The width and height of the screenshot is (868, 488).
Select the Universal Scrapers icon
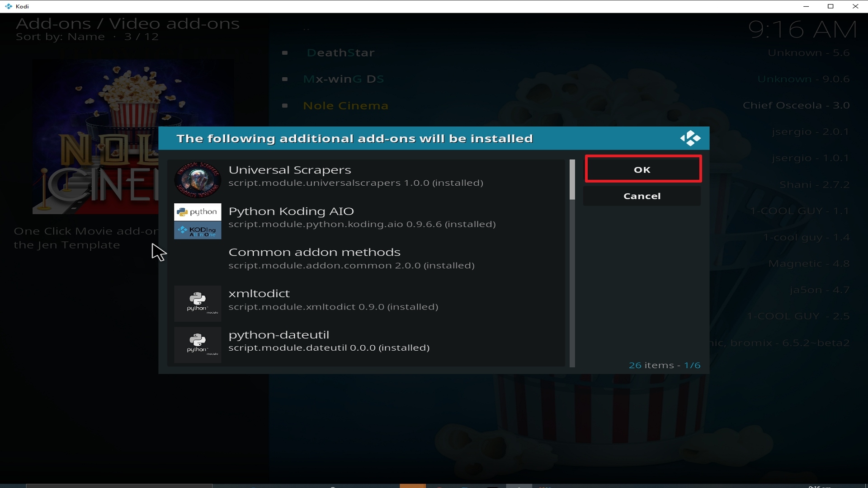(198, 180)
